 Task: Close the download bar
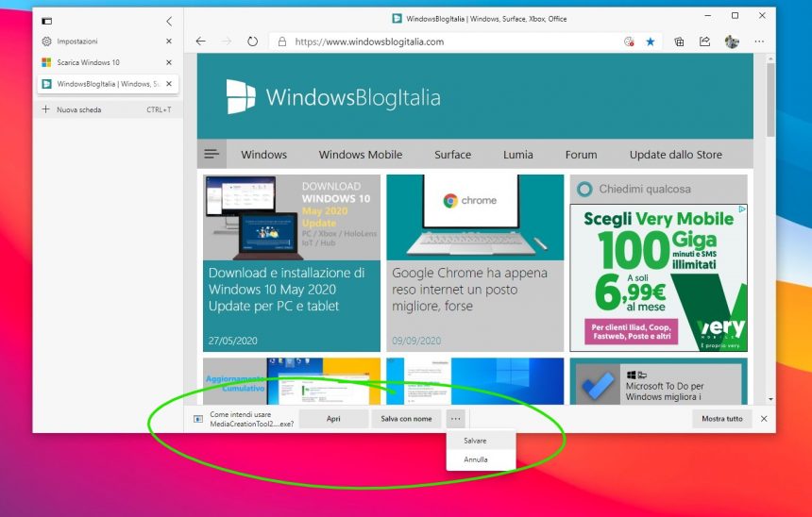click(764, 419)
